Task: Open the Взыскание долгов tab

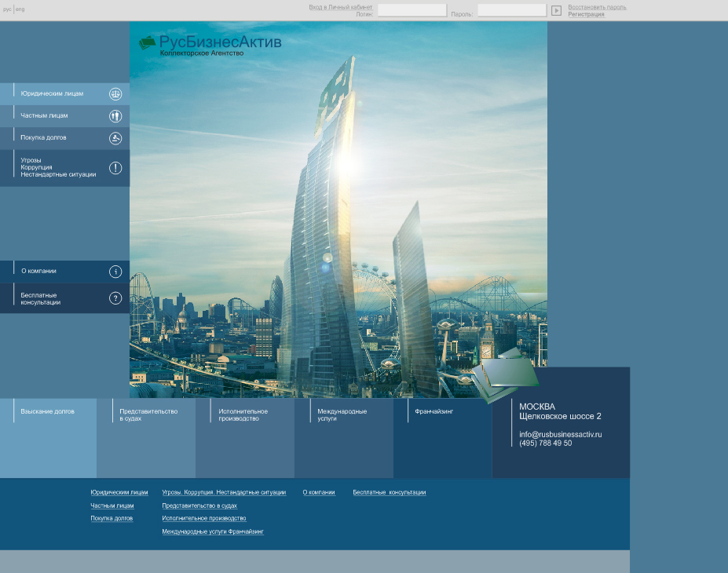Action: point(48,411)
